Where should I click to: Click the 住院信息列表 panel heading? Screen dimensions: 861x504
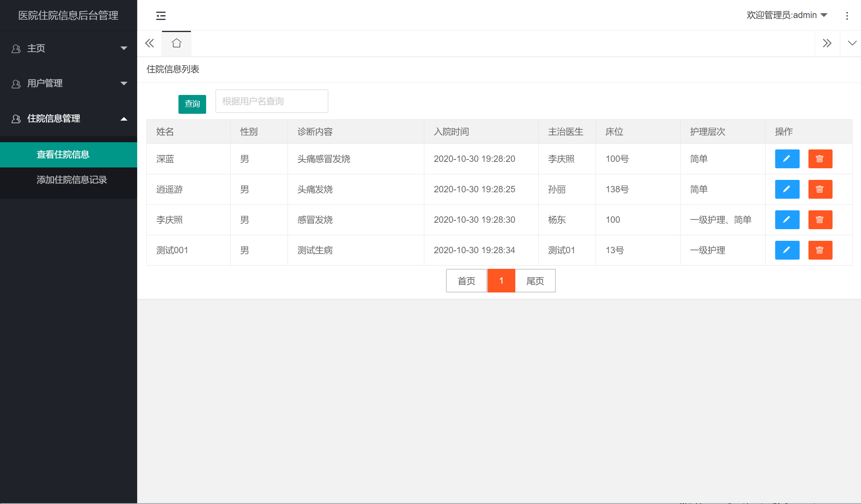pyautogui.click(x=173, y=69)
